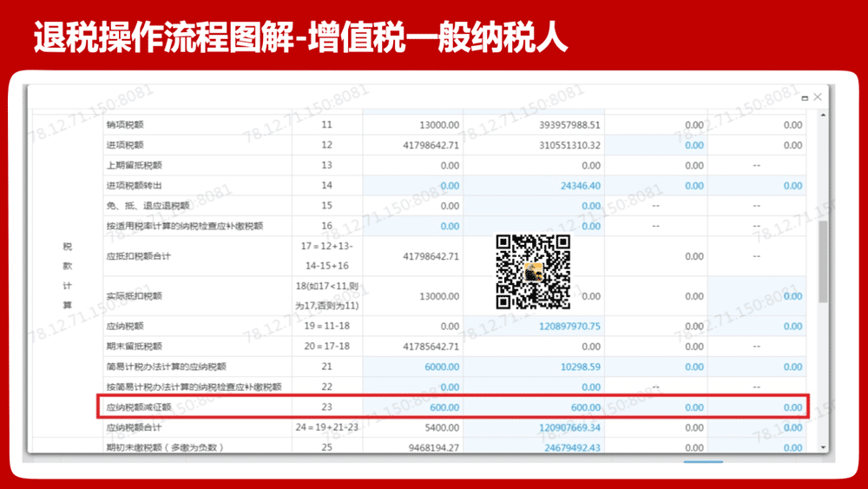Select the 实际抵扣税额 row label
Screen dimensions: 868x489
(134, 296)
